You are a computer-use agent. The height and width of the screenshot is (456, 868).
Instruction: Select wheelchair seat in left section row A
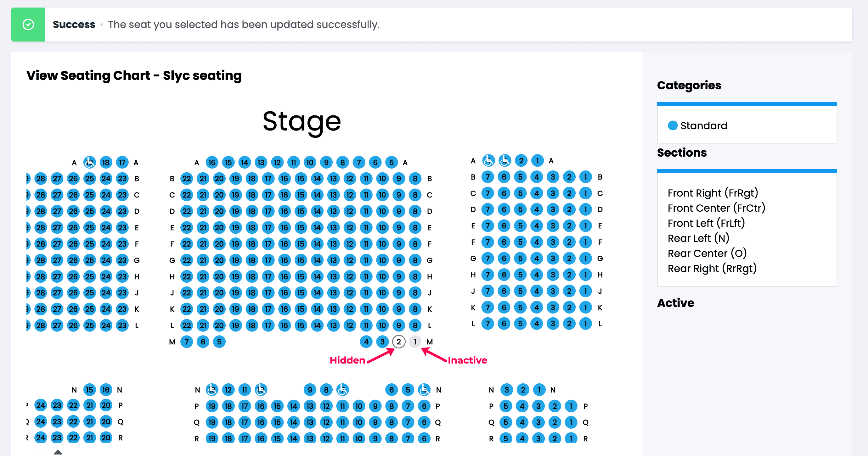point(89,163)
